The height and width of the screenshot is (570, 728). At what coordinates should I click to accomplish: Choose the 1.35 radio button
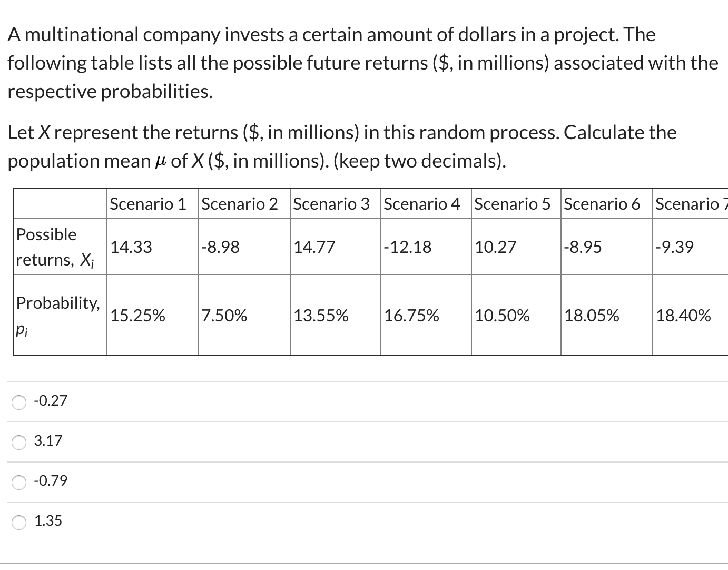coord(19,522)
